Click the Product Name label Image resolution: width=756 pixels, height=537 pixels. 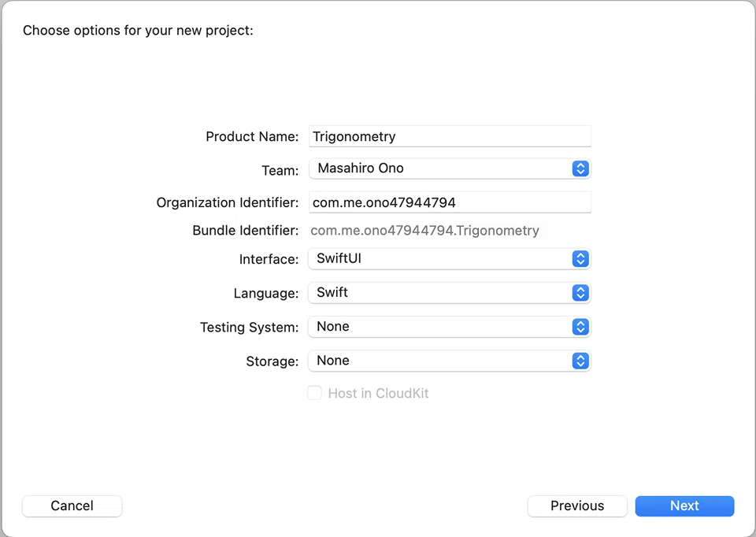click(252, 137)
